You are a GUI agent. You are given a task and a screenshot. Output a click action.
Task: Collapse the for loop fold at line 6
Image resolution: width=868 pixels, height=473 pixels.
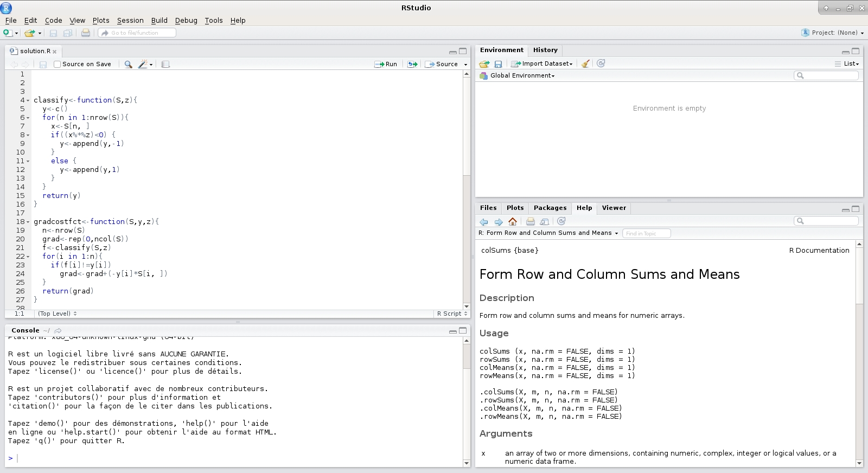coord(28,118)
